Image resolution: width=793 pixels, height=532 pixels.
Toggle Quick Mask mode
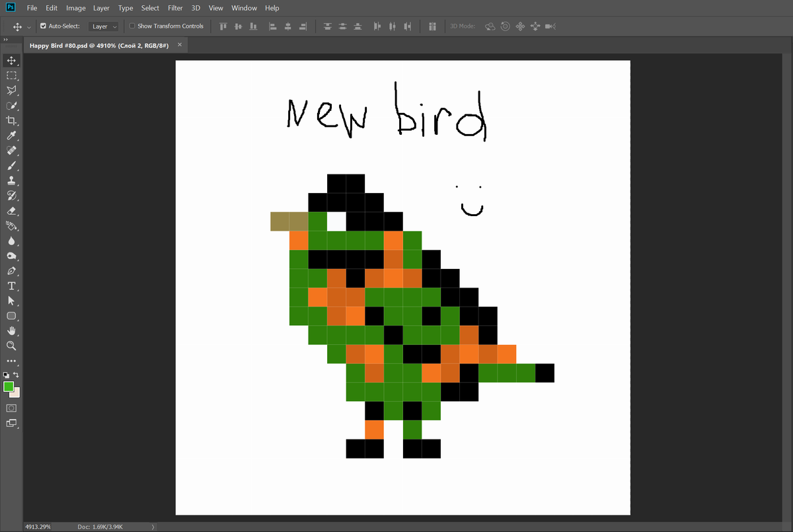coord(11,408)
